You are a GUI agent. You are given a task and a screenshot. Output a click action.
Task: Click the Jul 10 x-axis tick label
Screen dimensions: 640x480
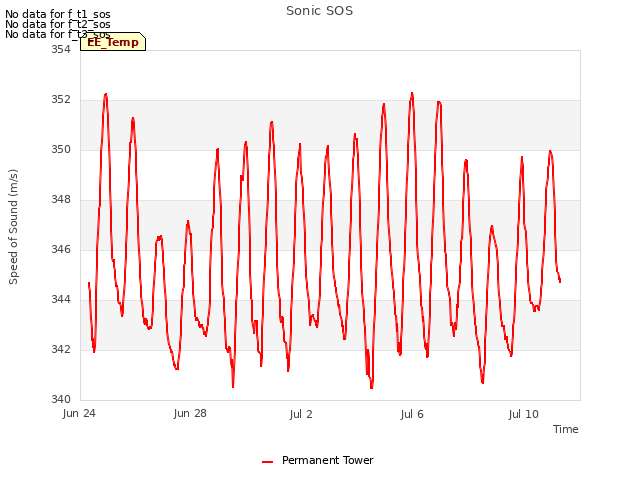(x=523, y=414)
